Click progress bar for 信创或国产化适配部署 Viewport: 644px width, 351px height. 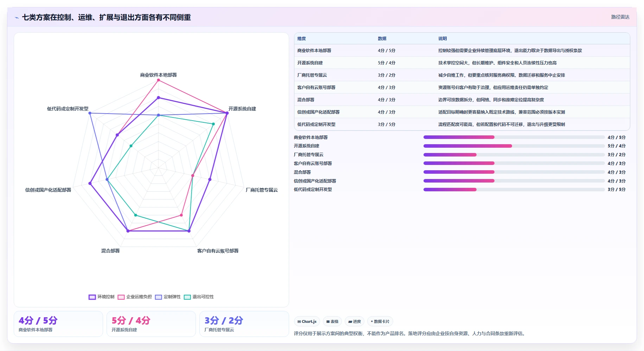point(514,181)
